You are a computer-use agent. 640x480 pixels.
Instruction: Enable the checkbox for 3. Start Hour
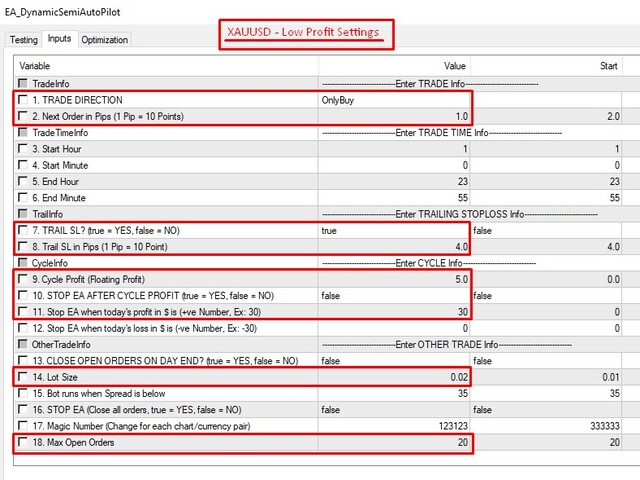coord(23,149)
